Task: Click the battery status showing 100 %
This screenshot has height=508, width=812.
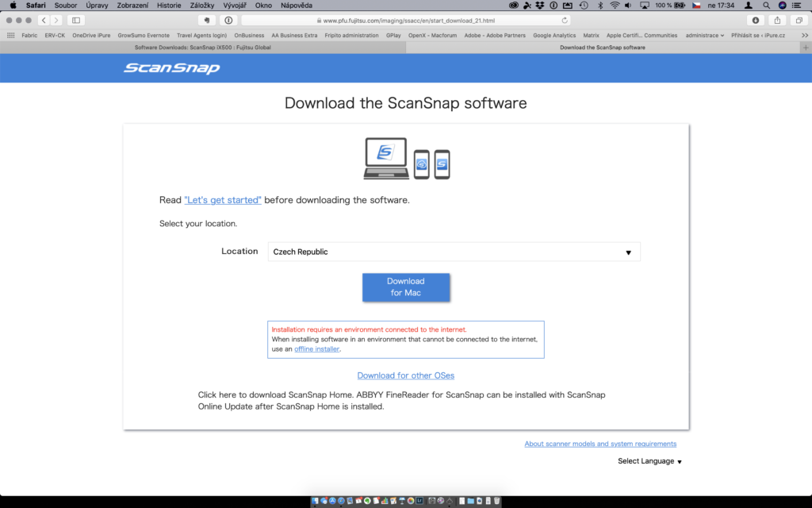Action: coord(670,6)
